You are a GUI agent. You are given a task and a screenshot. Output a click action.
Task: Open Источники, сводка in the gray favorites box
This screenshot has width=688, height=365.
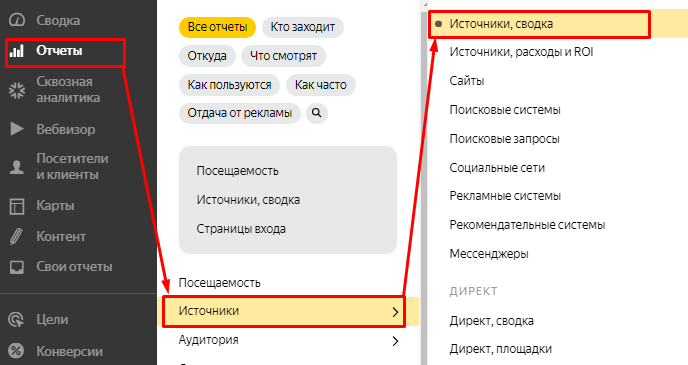[248, 200]
